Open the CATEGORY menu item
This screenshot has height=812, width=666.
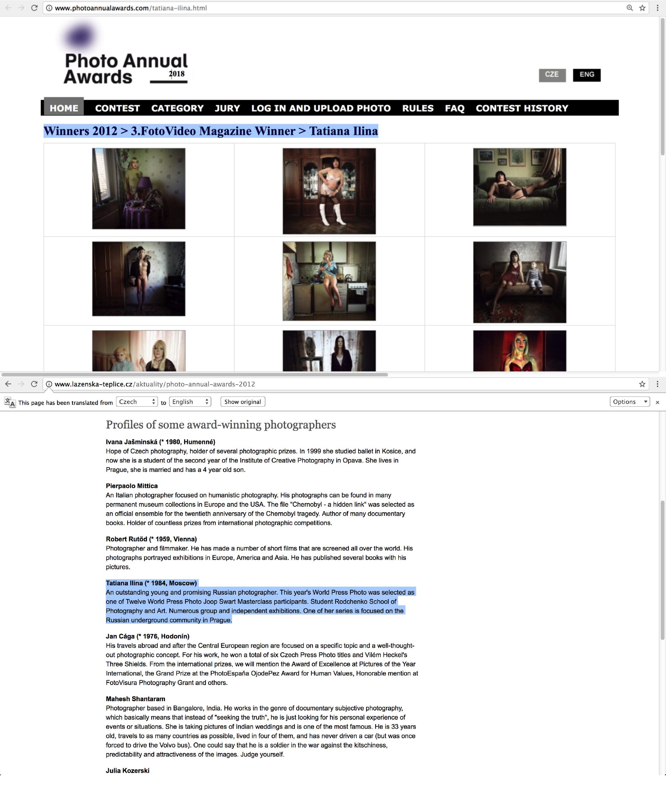pos(177,108)
